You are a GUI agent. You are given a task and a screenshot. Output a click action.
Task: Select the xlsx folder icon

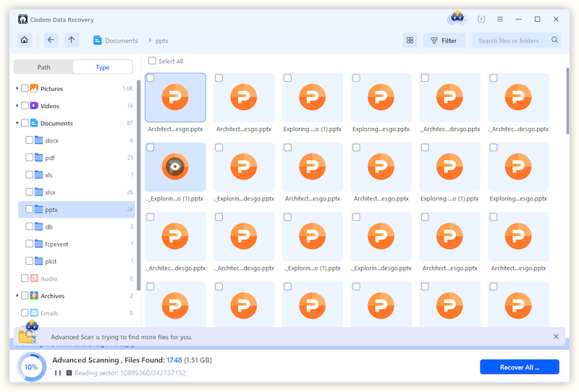[x=39, y=192]
